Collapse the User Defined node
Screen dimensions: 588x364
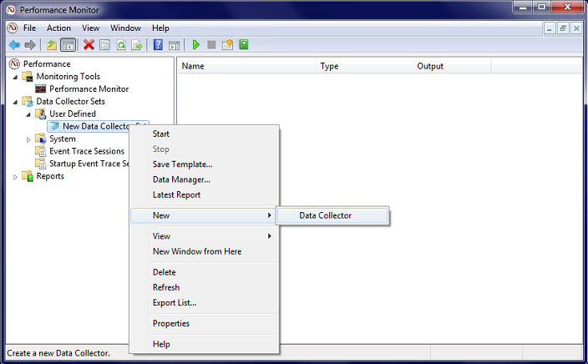tap(28, 114)
